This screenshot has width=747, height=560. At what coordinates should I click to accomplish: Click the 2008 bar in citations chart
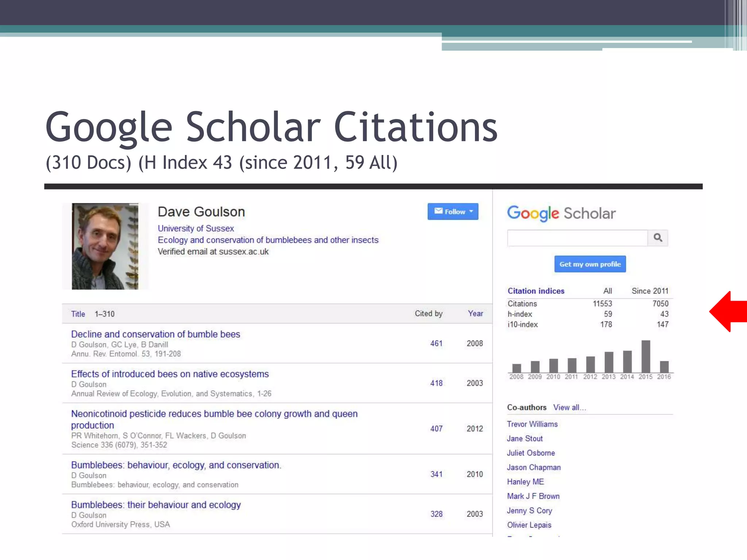516,368
